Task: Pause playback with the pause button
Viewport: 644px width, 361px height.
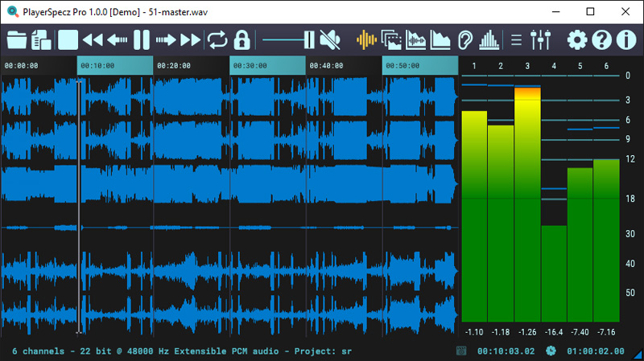Action: [x=142, y=39]
